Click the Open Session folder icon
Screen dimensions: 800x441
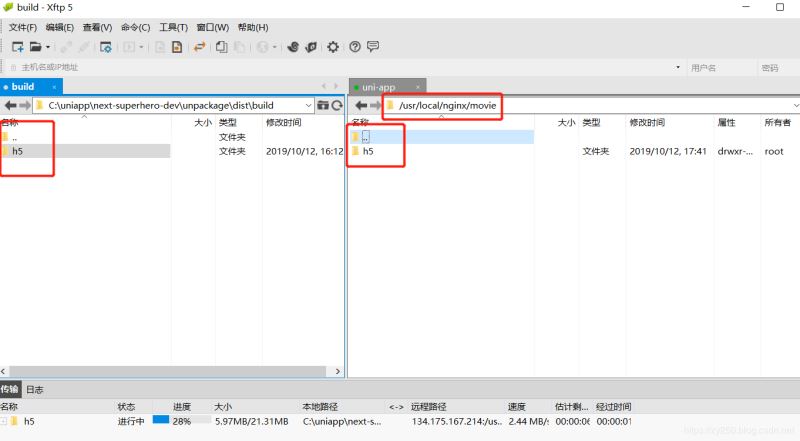pos(35,47)
